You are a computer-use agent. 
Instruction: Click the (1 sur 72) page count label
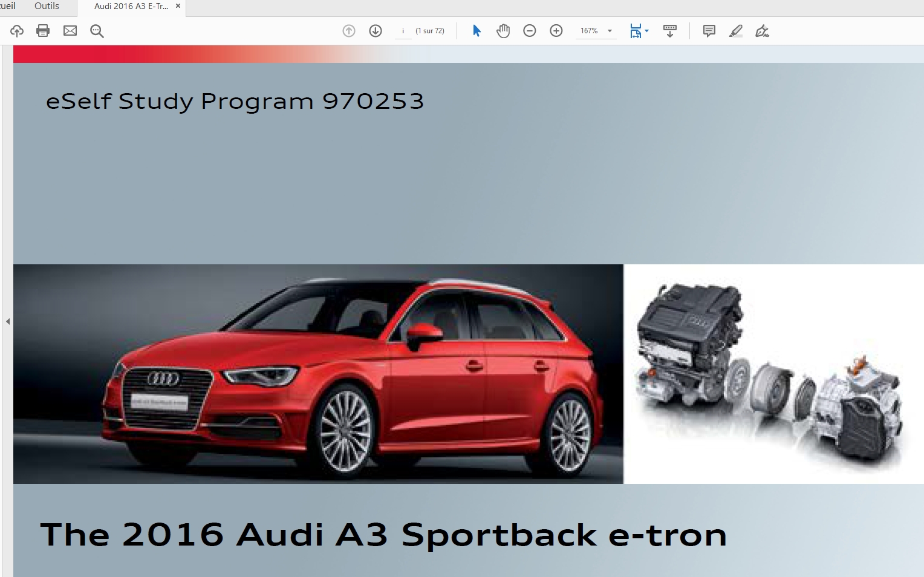coord(430,31)
